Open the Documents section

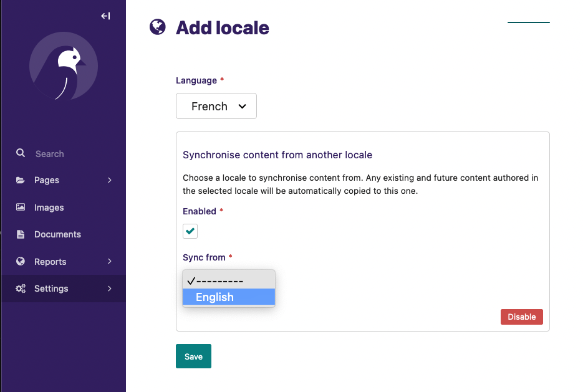point(58,234)
